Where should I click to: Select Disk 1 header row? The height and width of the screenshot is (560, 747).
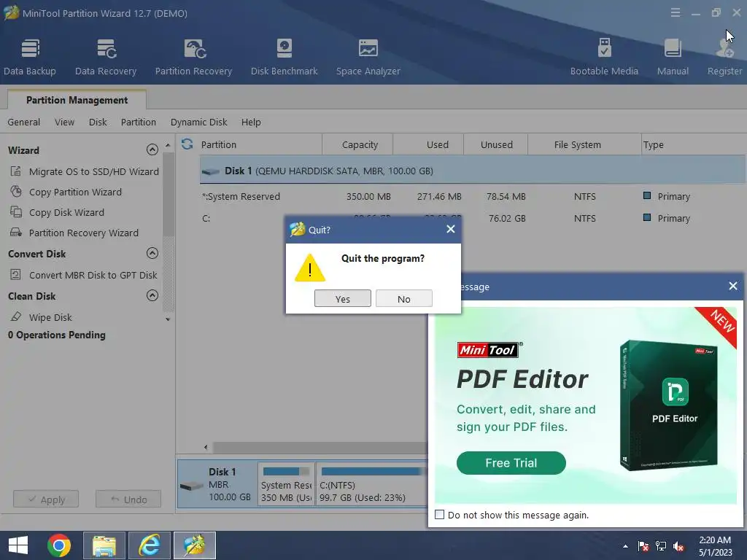coord(473,171)
